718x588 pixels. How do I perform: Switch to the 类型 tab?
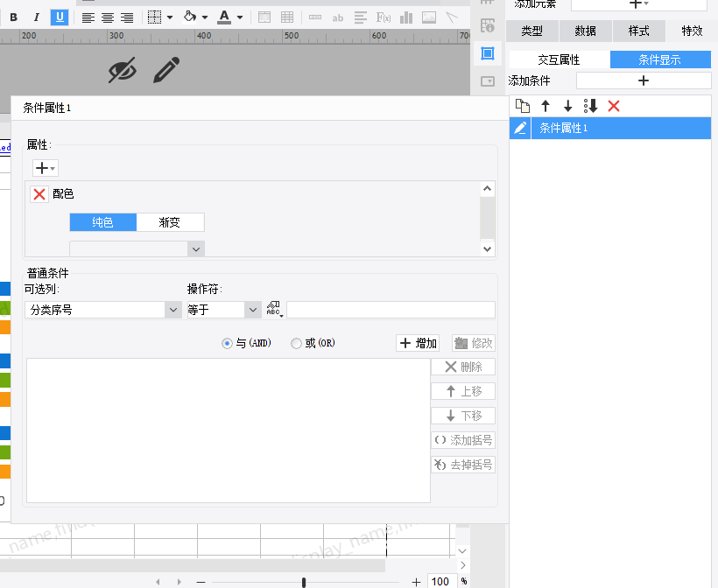pos(531,31)
